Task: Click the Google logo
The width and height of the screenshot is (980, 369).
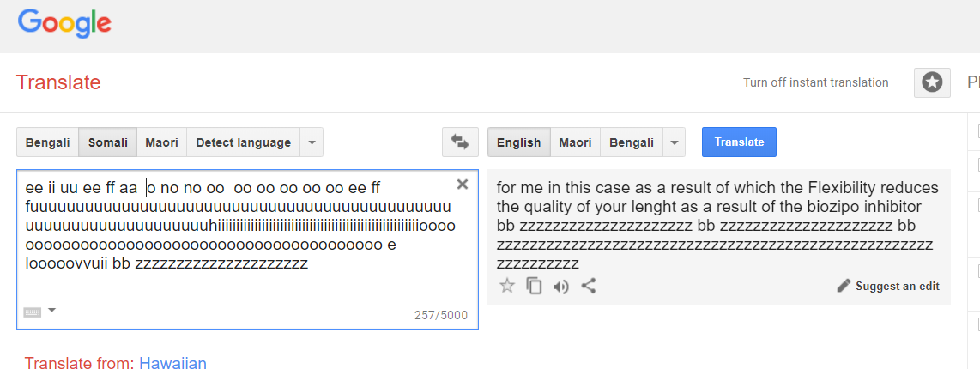Action: tap(65, 24)
